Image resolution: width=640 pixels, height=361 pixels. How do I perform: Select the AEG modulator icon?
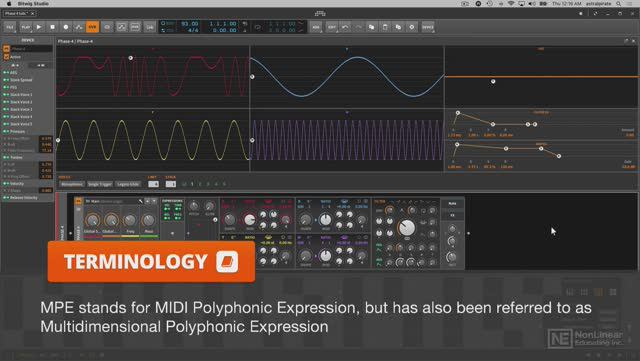click(6, 73)
